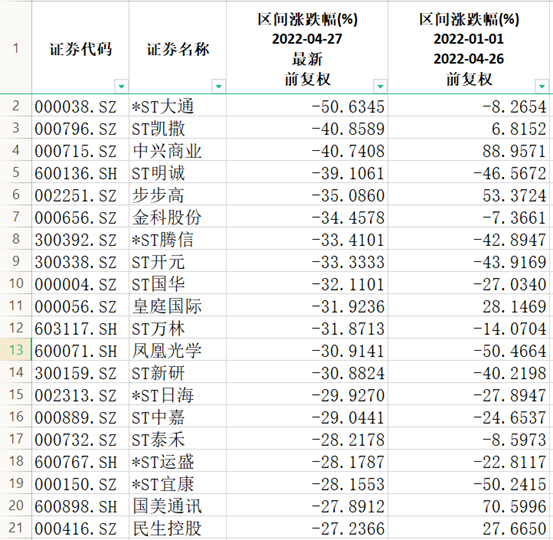Open the 证券名称 column filter dropdown
The image size is (553, 540).
point(218,86)
